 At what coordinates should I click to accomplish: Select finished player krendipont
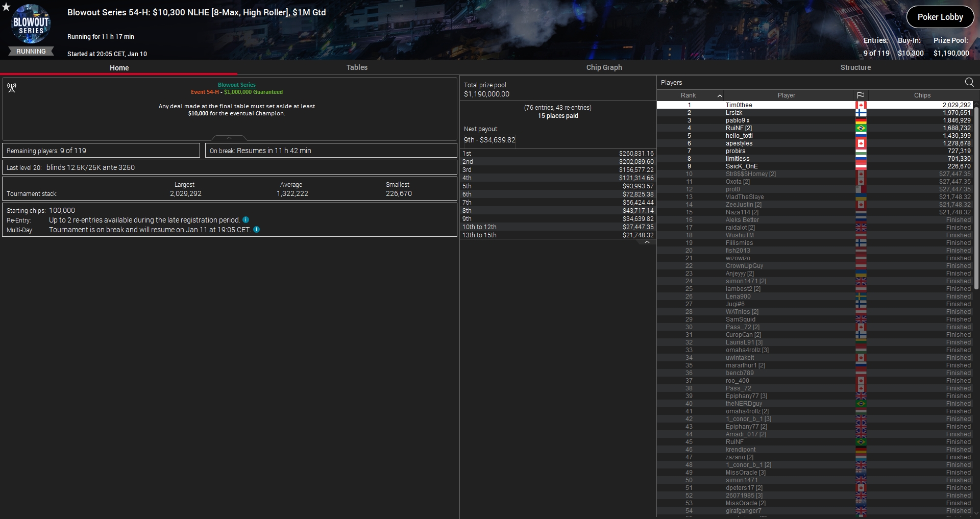[x=815, y=450]
